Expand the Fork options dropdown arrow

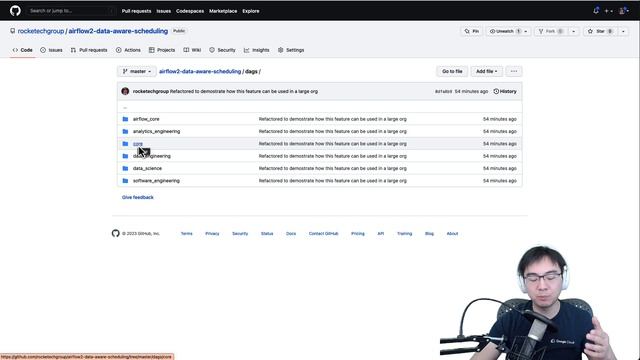(573, 31)
